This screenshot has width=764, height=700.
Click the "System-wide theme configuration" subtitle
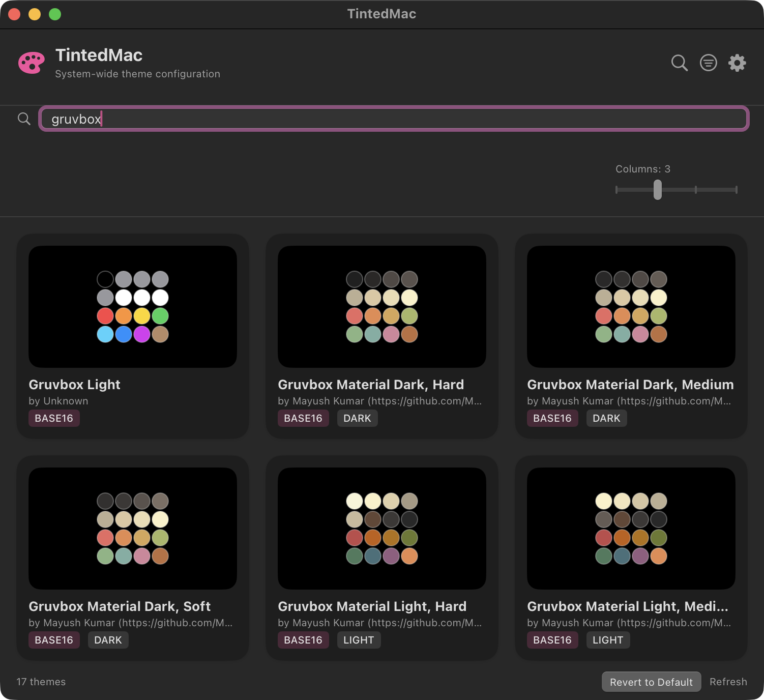click(x=138, y=74)
